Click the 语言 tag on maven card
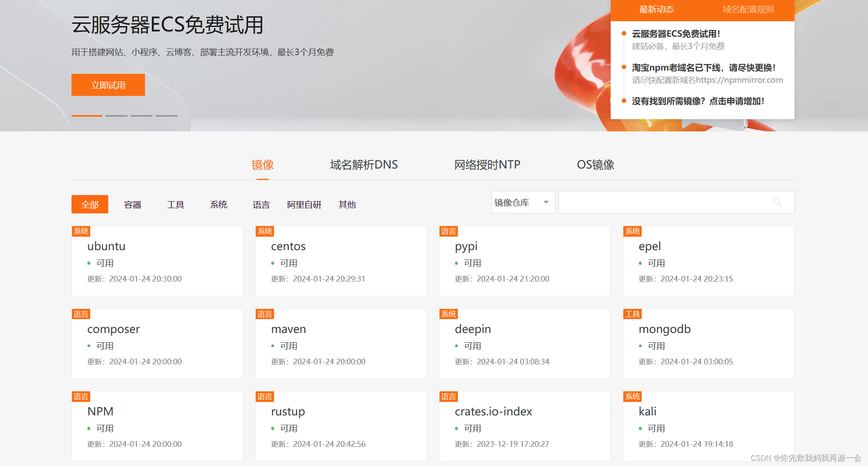This screenshot has width=868, height=466. [265, 314]
